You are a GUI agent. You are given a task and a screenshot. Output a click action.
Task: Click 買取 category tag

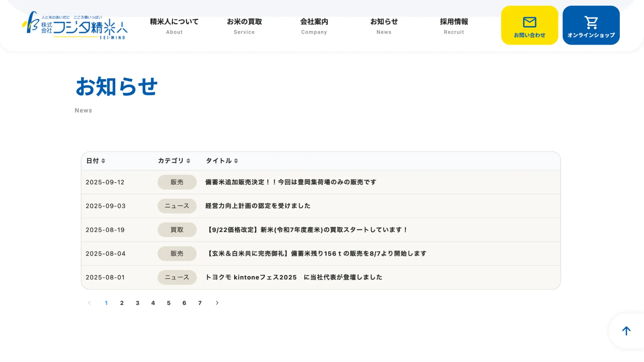pyautogui.click(x=177, y=230)
